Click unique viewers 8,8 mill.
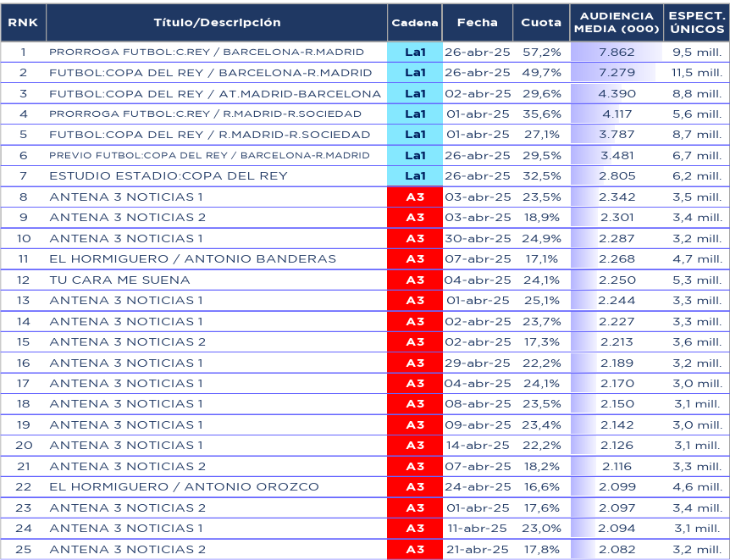Image resolution: width=730 pixels, height=560 pixels. (x=697, y=94)
